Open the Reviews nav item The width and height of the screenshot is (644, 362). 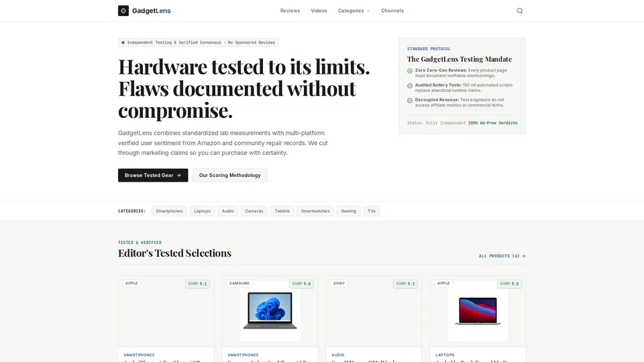[x=290, y=11]
